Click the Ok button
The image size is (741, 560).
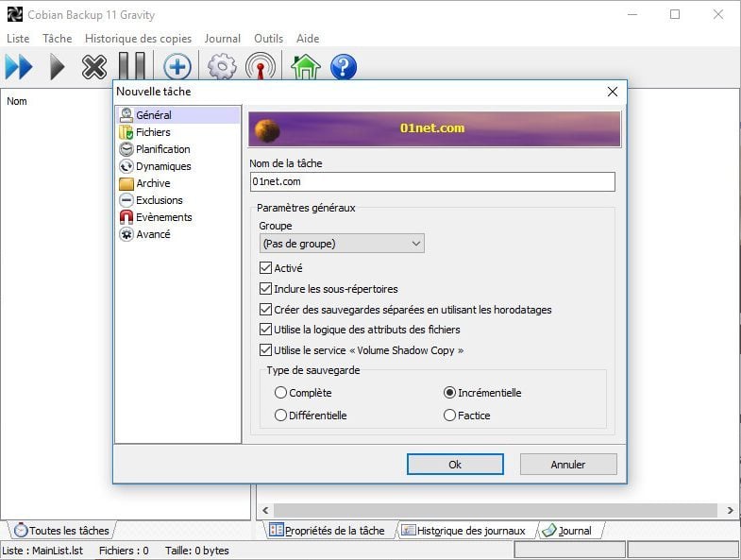pos(455,465)
